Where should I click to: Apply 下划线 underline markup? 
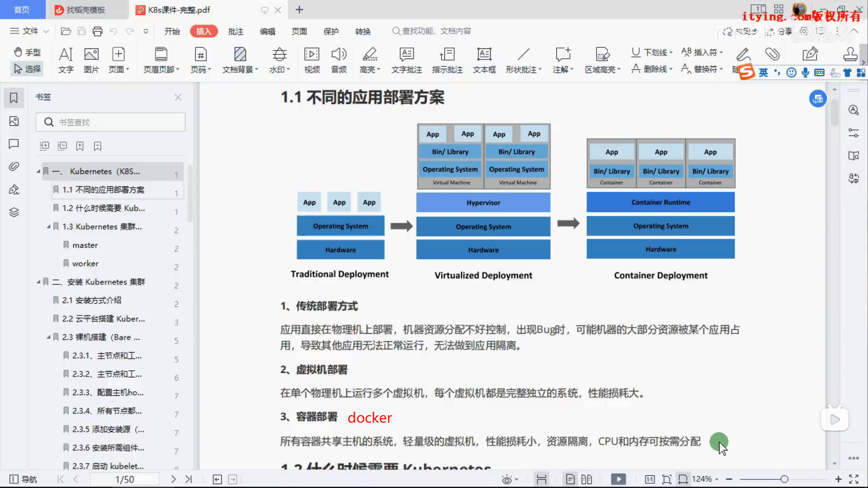point(652,52)
